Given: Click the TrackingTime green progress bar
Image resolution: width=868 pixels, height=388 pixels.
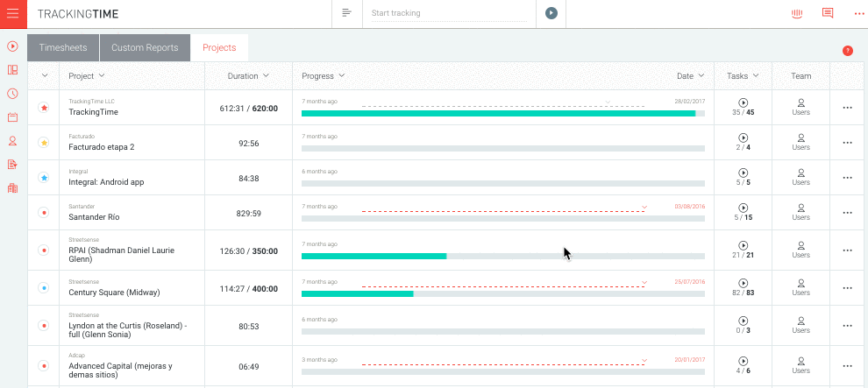Looking at the screenshot, I should [498, 113].
